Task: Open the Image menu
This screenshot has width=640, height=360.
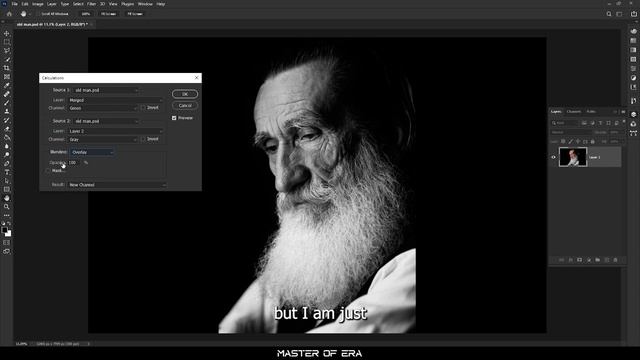Action: [x=38, y=4]
